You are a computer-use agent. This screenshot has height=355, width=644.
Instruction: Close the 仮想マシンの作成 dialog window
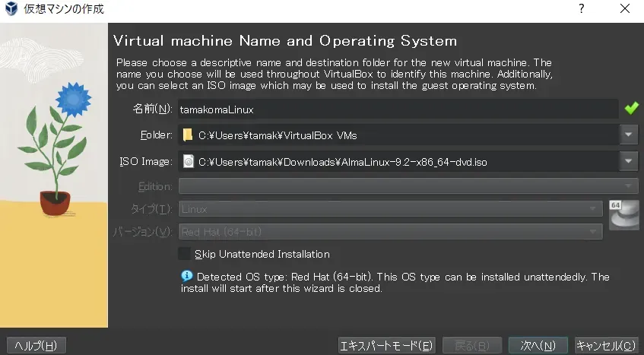tap(624, 9)
